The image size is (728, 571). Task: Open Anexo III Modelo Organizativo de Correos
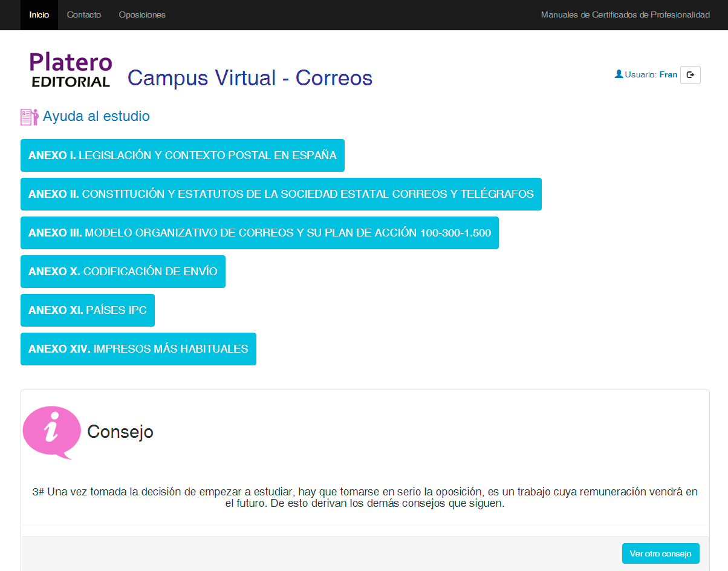(259, 233)
